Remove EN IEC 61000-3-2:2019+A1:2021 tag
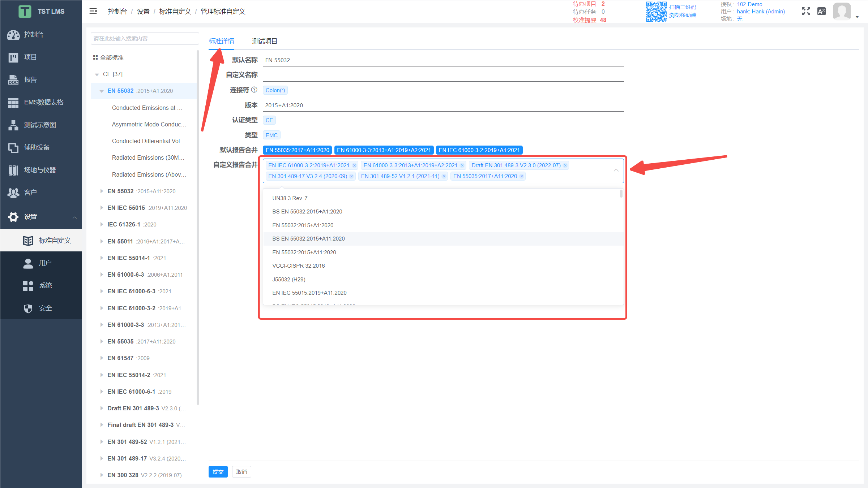 point(354,165)
